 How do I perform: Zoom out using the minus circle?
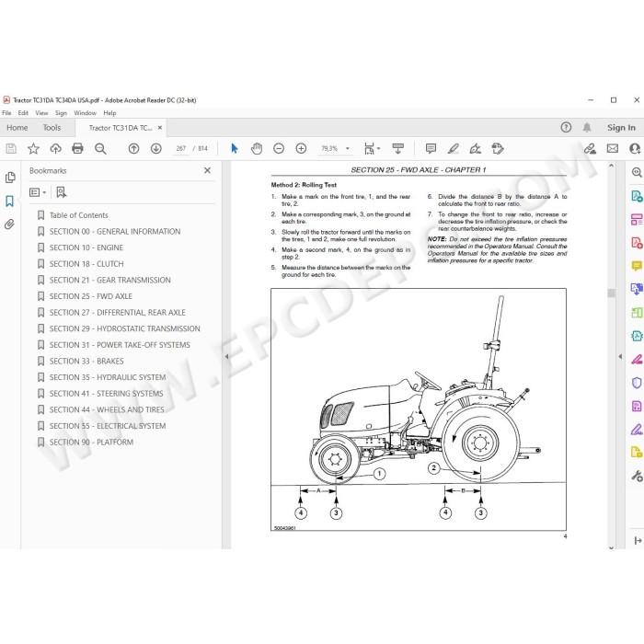[x=279, y=148]
